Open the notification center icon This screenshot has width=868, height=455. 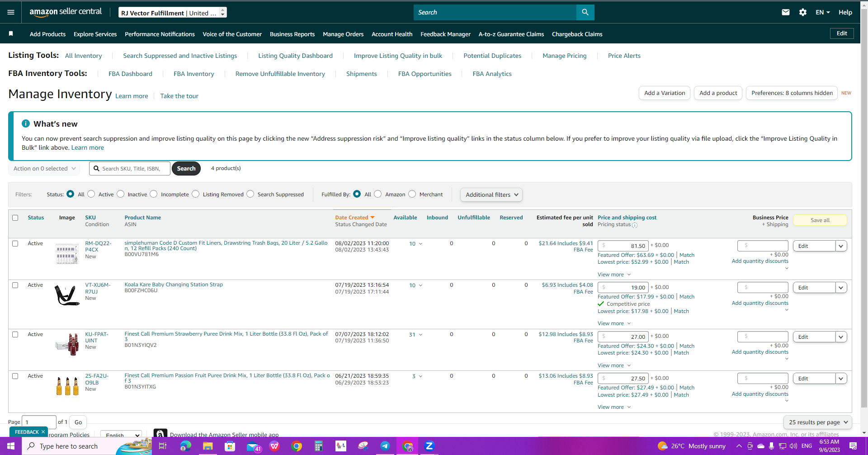click(x=853, y=446)
